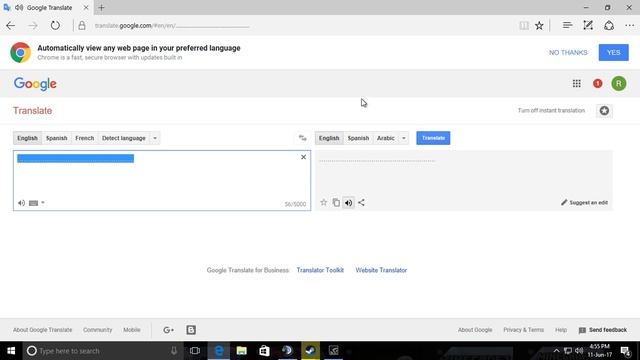Clear the source text with X
The image size is (640, 360).
303,157
